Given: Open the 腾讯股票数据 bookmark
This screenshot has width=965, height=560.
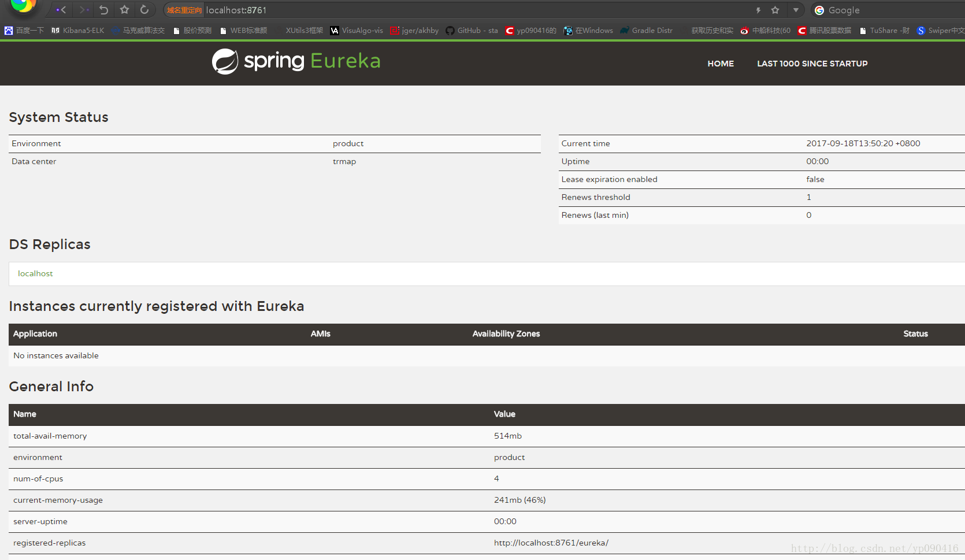Looking at the screenshot, I should (x=825, y=31).
